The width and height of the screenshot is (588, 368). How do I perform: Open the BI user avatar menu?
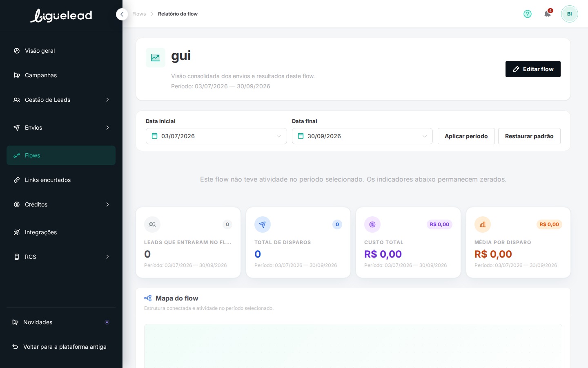tap(570, 14)
